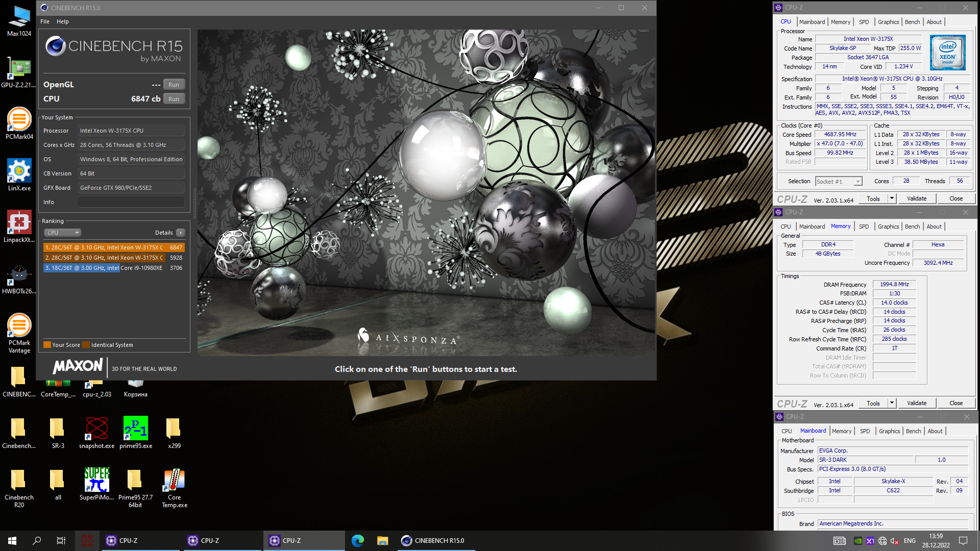Launch the LinX.exe desktop icon
This screenshot has height=551, width=980.
[19, 174]
